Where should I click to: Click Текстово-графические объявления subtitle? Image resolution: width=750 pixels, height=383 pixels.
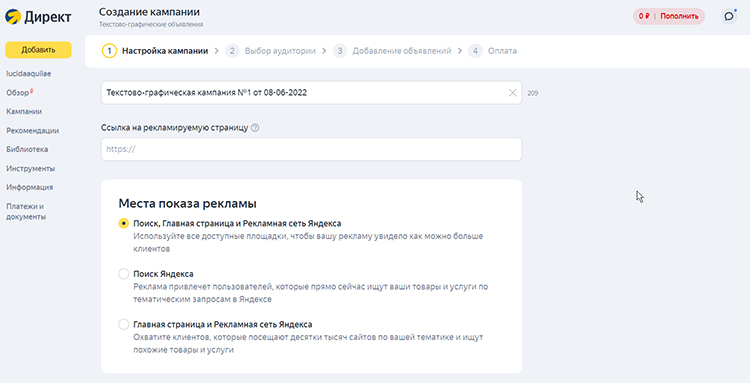point(151,24)
